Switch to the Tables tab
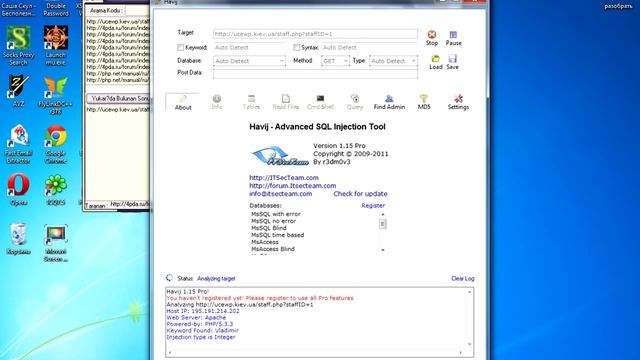 (x=251, y=102)
